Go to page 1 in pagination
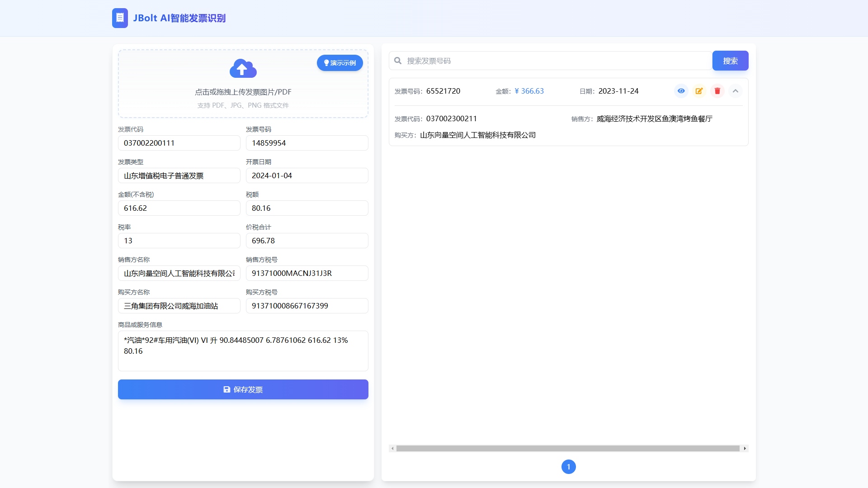 (x=569, y=467)
